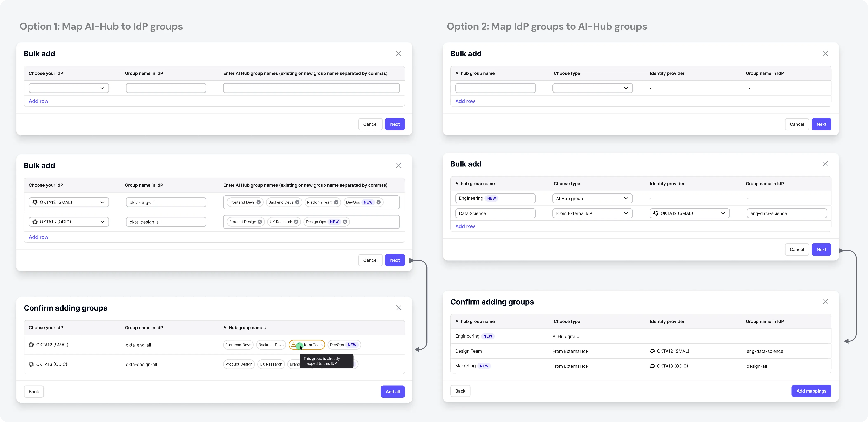Open the AI Hub group type dropdown
This screenshot has height=422, width=868.
point(592,198)
